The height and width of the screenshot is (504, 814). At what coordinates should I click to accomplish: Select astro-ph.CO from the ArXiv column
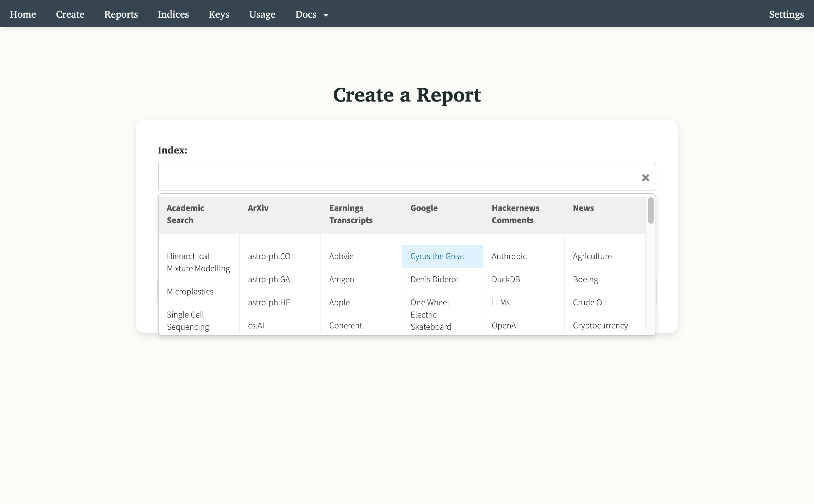[269, 256]
